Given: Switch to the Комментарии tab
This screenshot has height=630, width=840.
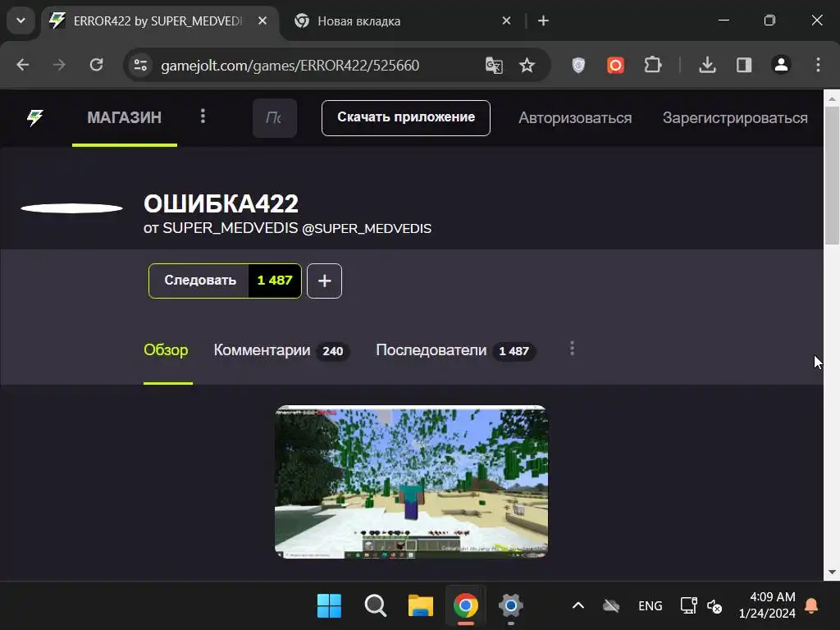Looking at the screenshot, I should [x=281, y=350].
